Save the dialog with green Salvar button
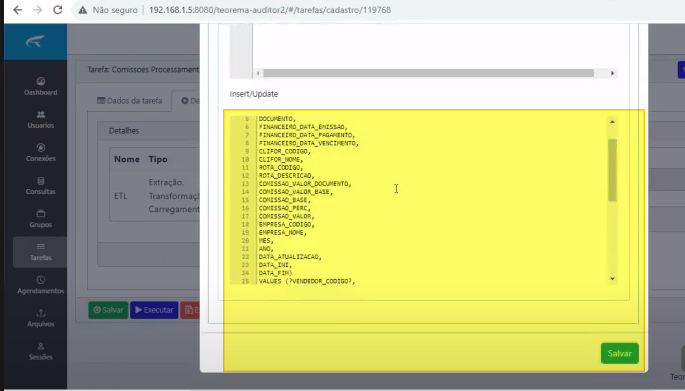This screenshot has height=391, width=685. pos(619,353)
